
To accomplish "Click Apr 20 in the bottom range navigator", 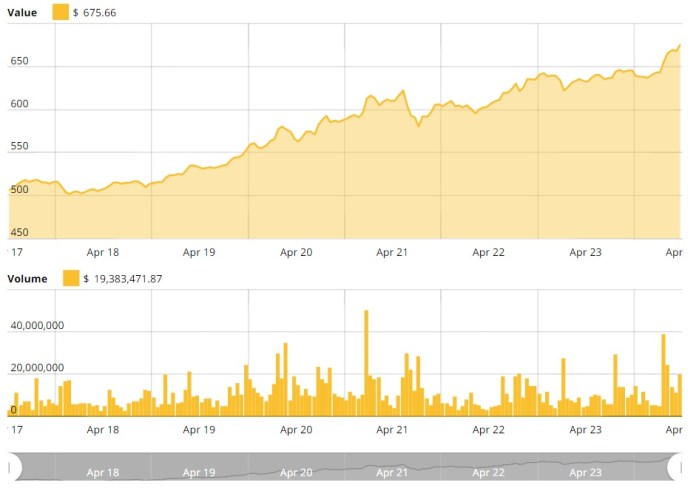I will [296, 472].
